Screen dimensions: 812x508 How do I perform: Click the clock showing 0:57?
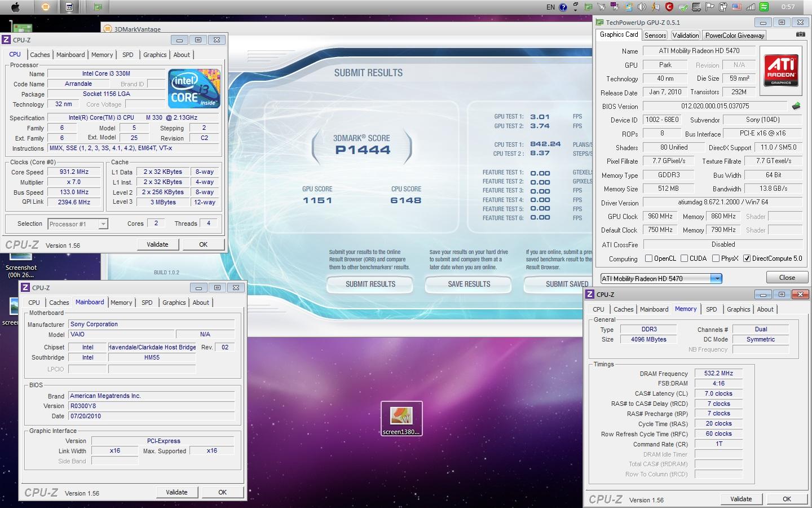click(x=788, y=7)
